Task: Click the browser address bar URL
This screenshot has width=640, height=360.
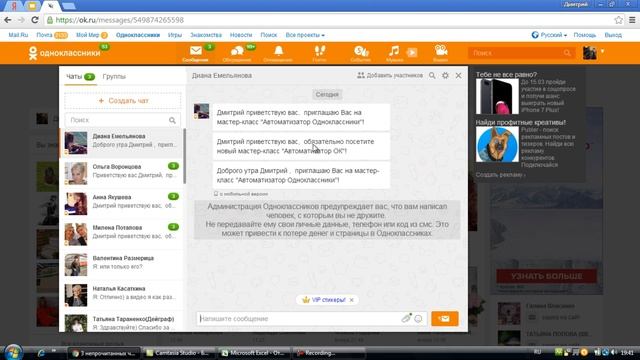Action: [120, 20]
